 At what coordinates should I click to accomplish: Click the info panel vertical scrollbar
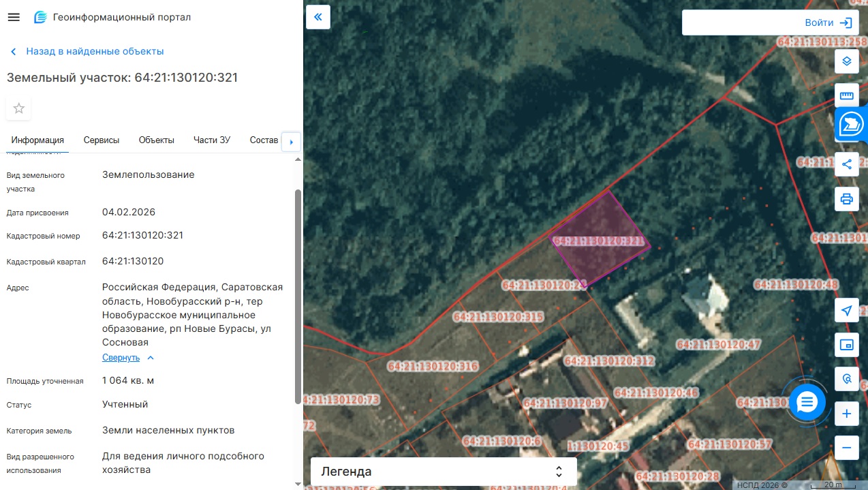pos(297,296)
